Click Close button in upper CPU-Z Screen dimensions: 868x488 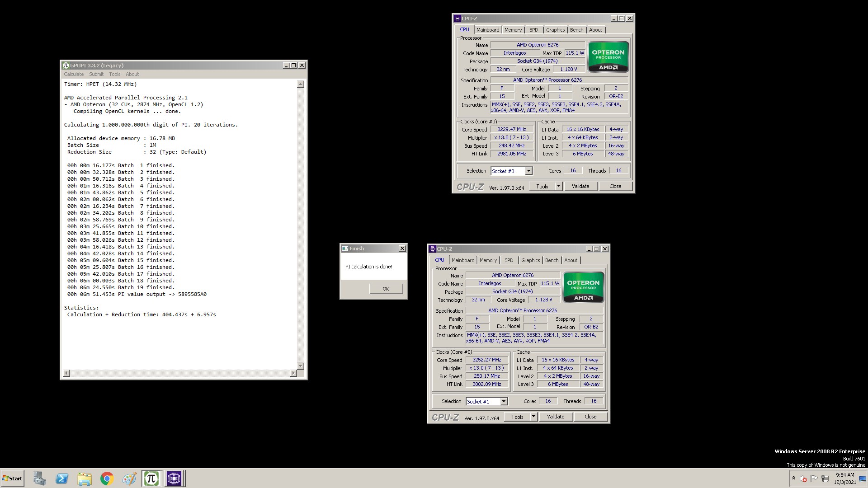tap(615, 186)
